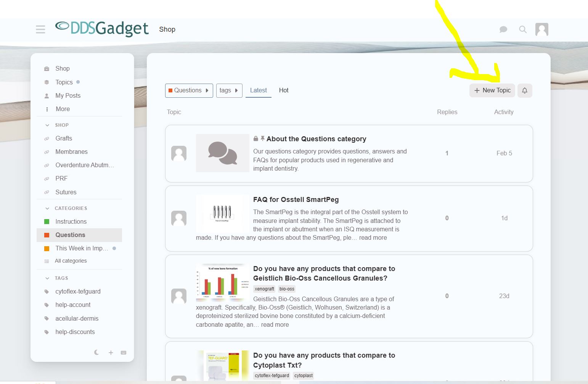Screen dimensions: 588x384
Task: Click cytoplast tag on Cytoplast topic
Action: click(x=304, y=376)
